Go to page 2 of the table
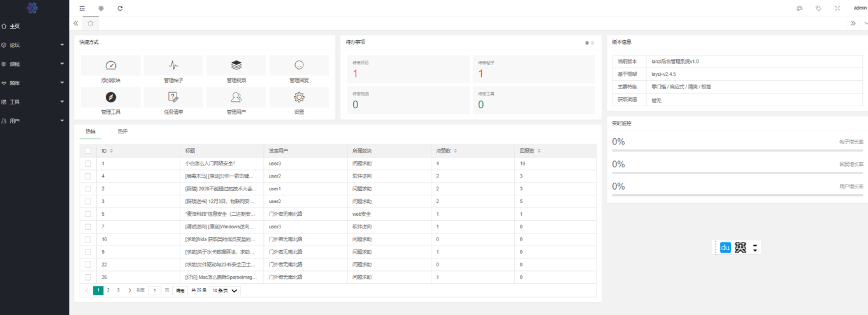The image size is (868, 315). pyautogui.click(x=108, y=290)
